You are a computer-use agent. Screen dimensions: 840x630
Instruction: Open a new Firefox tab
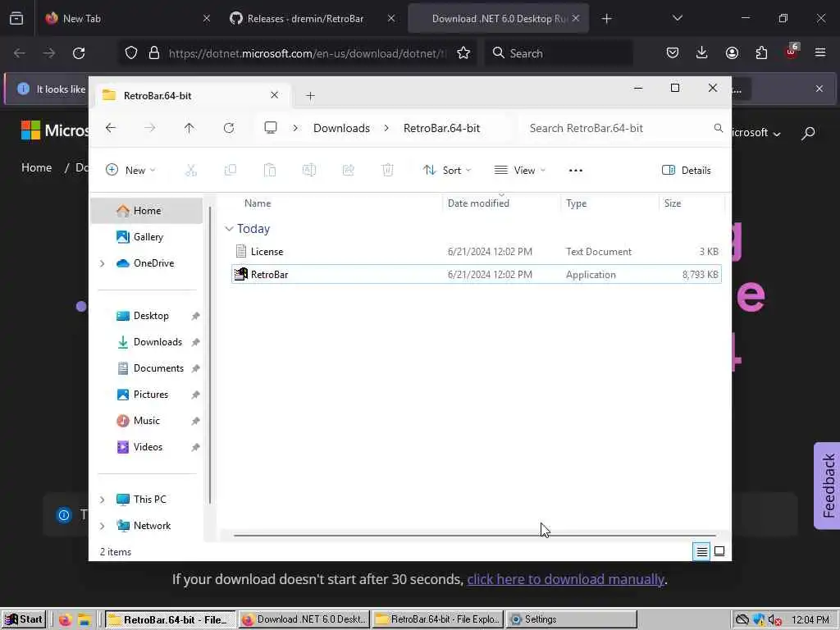click(x=606, y=19)
